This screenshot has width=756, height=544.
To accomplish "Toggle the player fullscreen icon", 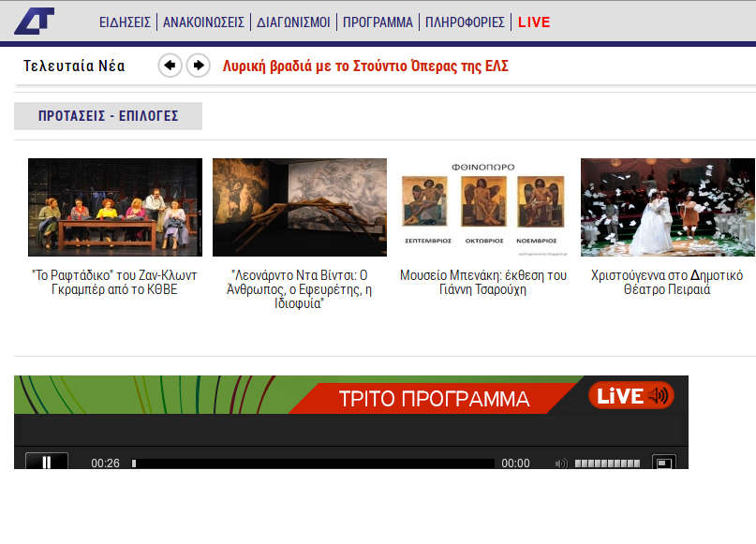I will 664,463.
